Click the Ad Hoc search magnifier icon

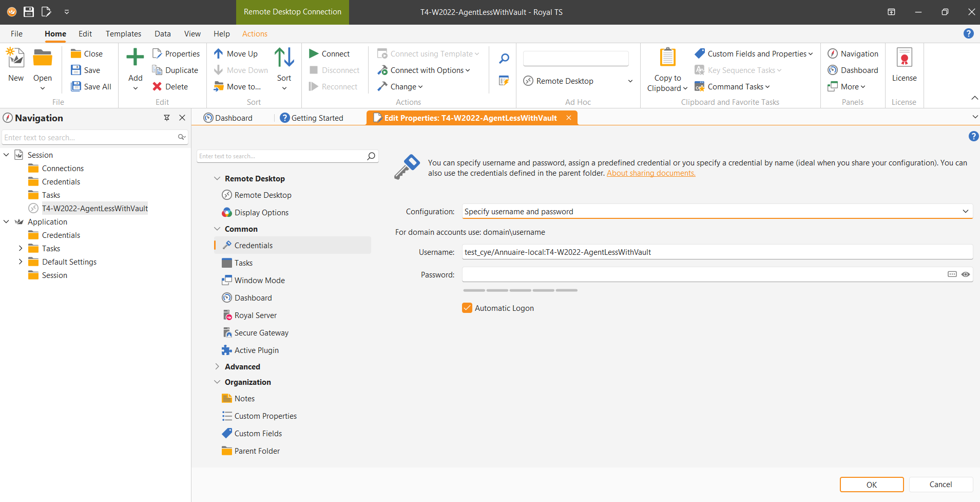click(x=504, y=59)
